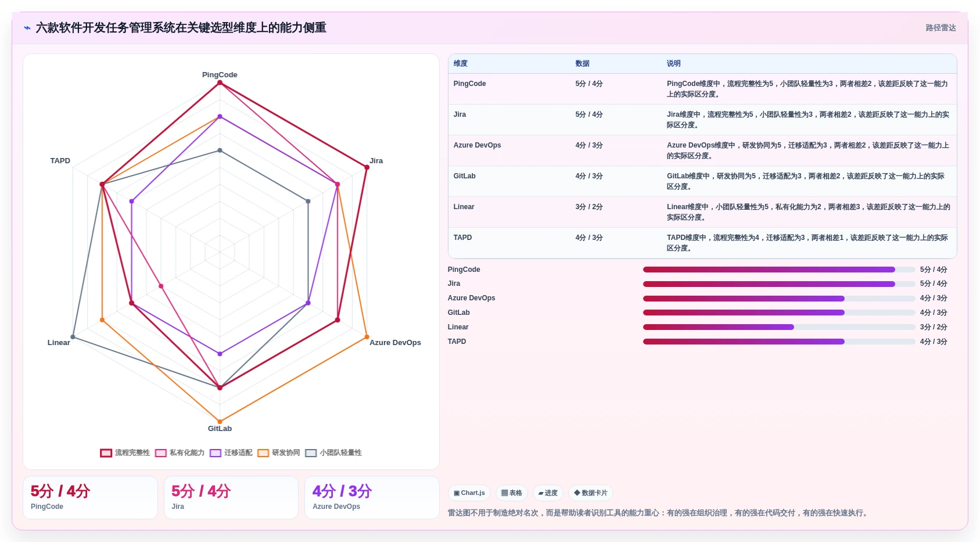The width and height of the screenshot is (980, 542).
Task: Click the PingCode progress bar
Action: point(779,270)
